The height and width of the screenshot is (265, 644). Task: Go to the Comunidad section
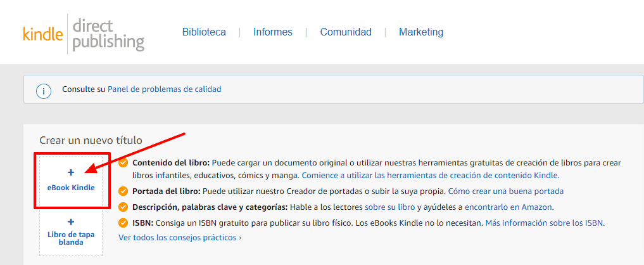346,32
